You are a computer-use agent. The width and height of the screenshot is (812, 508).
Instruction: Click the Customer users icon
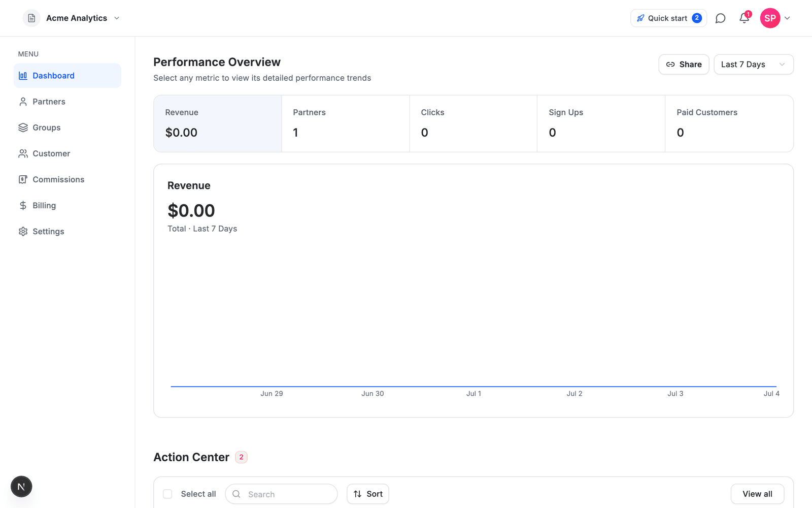coord(23,153)
